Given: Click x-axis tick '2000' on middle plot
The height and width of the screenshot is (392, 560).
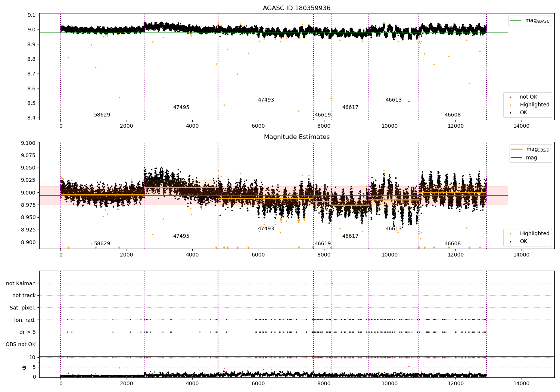Looking at the screenshot, I should point(126,255).
